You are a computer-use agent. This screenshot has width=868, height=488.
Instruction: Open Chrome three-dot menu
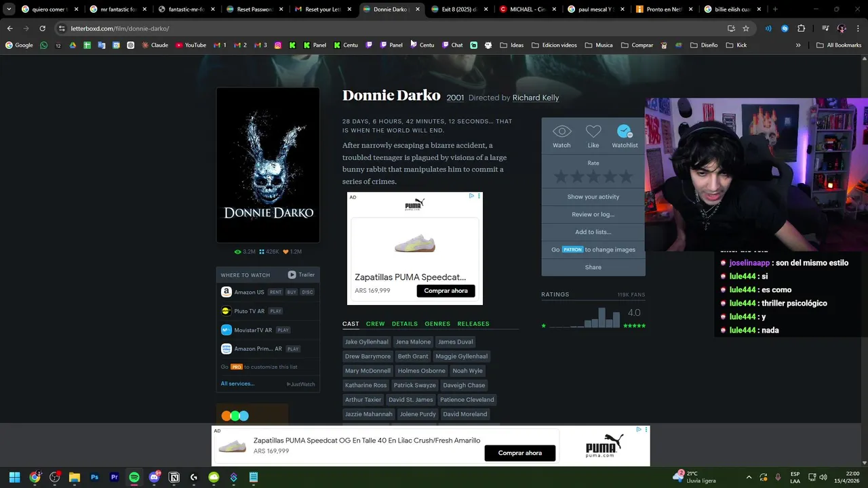[x=857, y=28]
